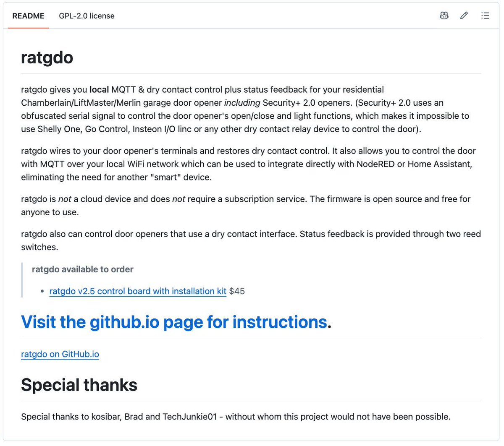The height and width of the screenshot is (446, 504).
Task: Follow the Visit the github.io page heading link
Action: click(x=174, y=322)
